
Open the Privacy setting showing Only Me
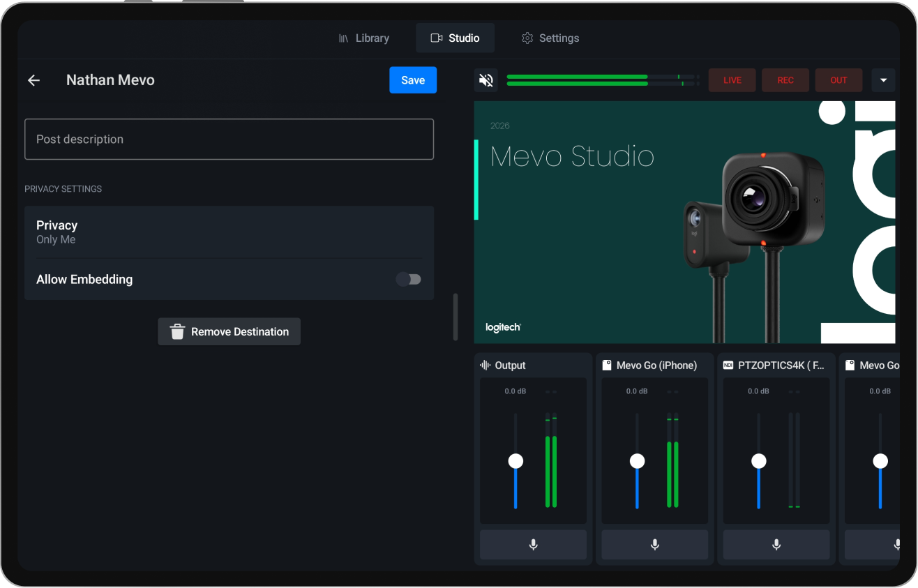pos(229,231)
